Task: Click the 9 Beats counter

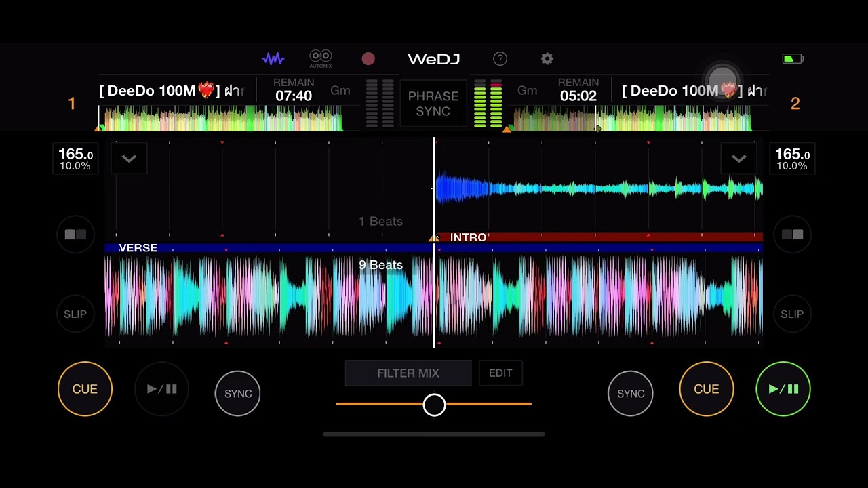Action: tap(380, 265)
